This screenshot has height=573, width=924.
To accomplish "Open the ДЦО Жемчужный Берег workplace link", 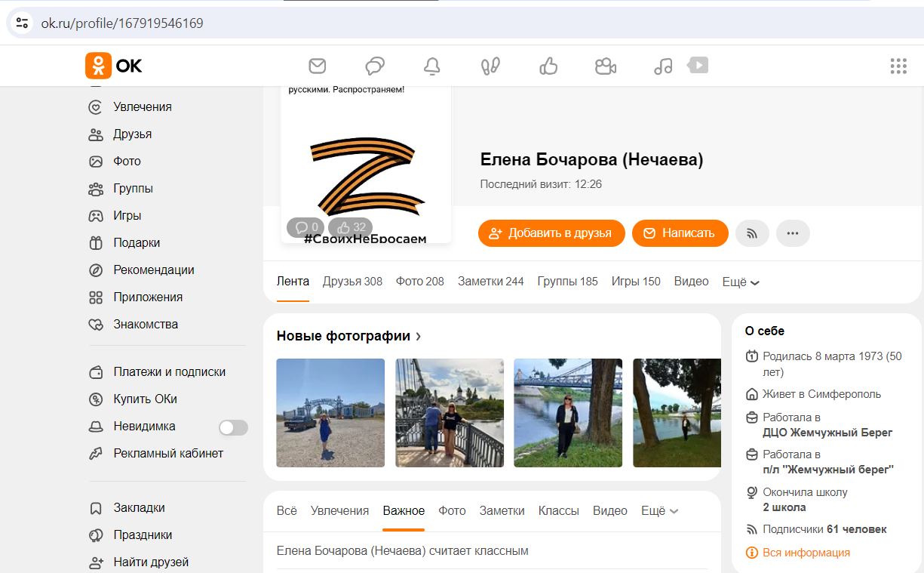I will pyautogui.click(x=827, y=433).
